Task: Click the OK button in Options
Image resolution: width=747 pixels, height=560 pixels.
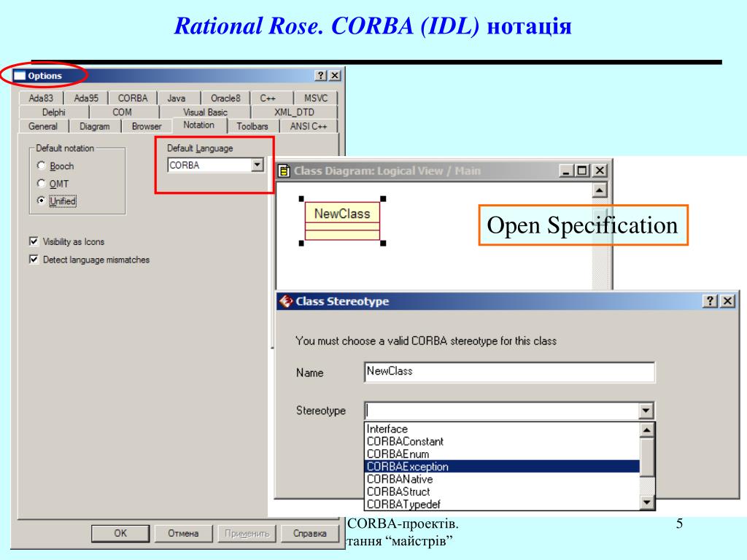Action: click(120, 533)
